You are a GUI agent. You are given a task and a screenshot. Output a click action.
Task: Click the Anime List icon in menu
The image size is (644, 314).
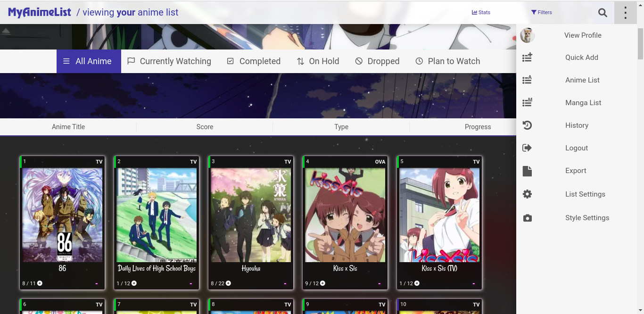pyautogui.click(x=527, y=80)
